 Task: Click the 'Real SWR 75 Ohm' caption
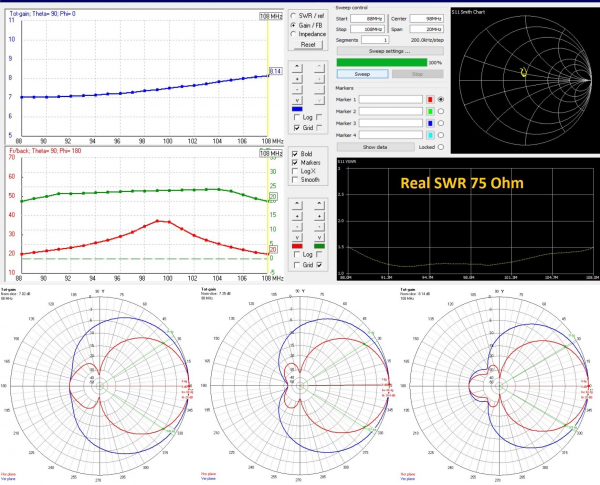point(462,183)
